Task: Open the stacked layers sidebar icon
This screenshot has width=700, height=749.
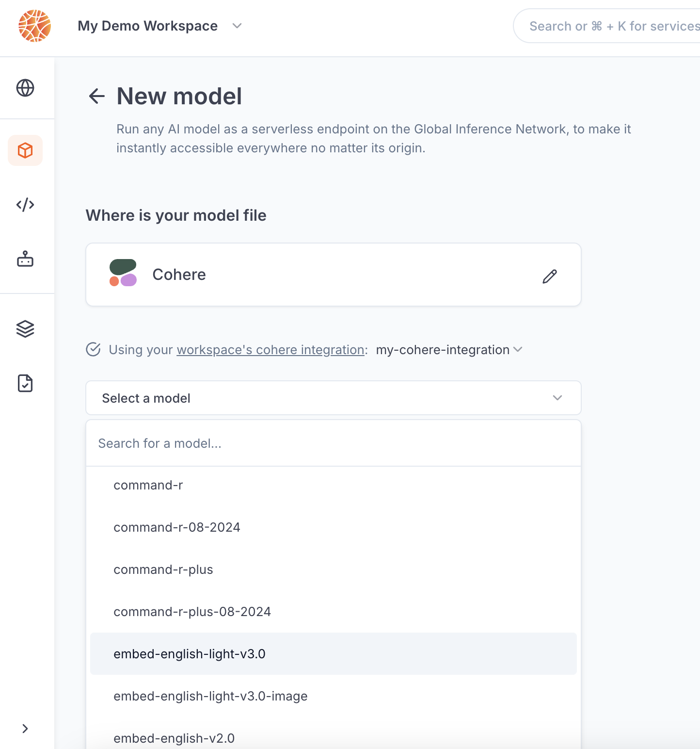Action: [x=25, y=329]
